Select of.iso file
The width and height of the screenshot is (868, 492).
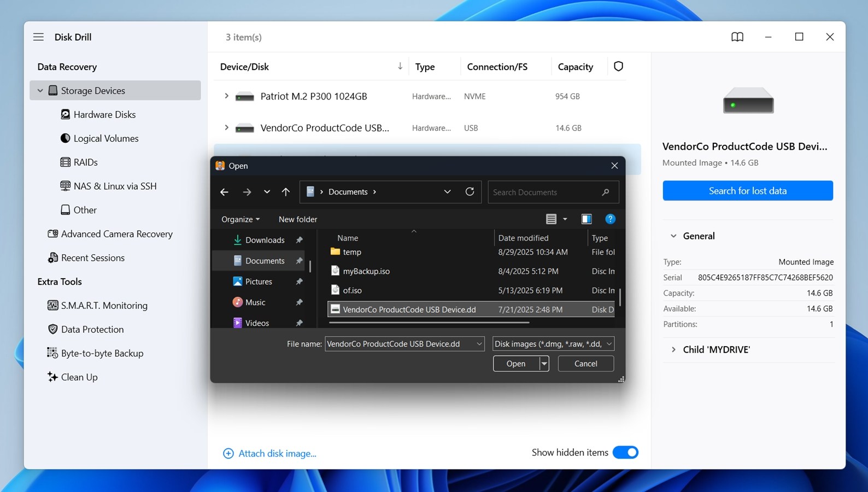471,290
